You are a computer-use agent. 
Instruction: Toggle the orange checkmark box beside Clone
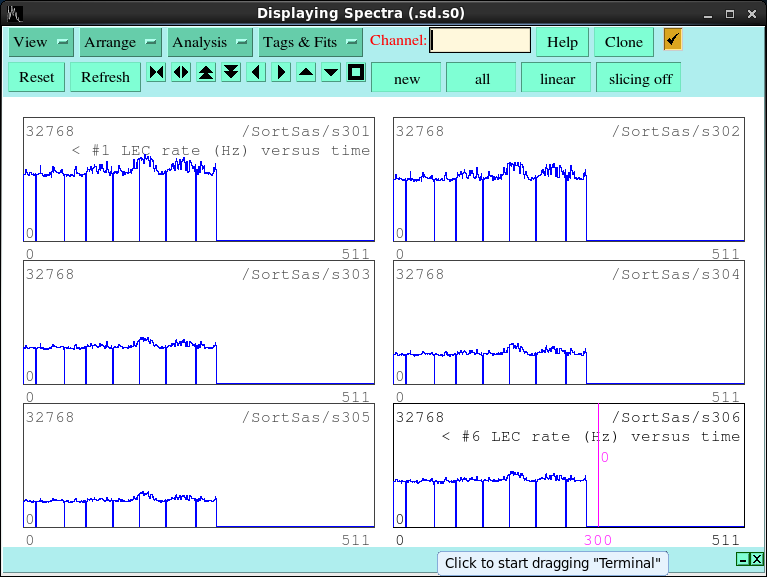[672, 40]
